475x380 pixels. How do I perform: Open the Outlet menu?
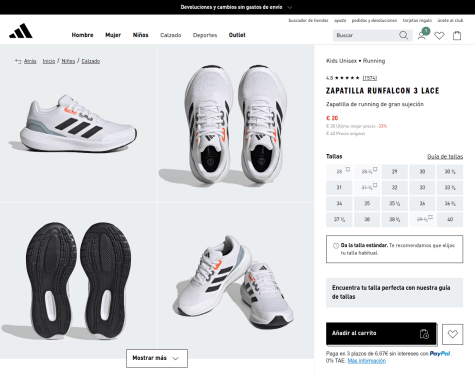point(237,35)
